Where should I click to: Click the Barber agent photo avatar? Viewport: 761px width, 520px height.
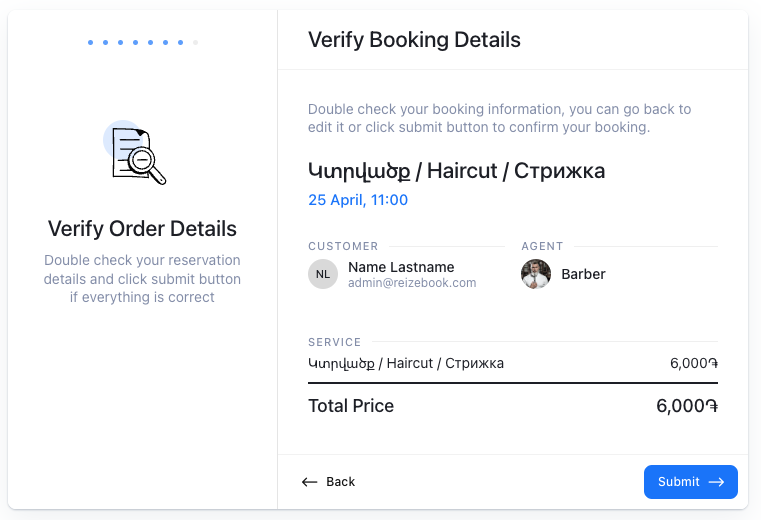(x=536, y=274)
